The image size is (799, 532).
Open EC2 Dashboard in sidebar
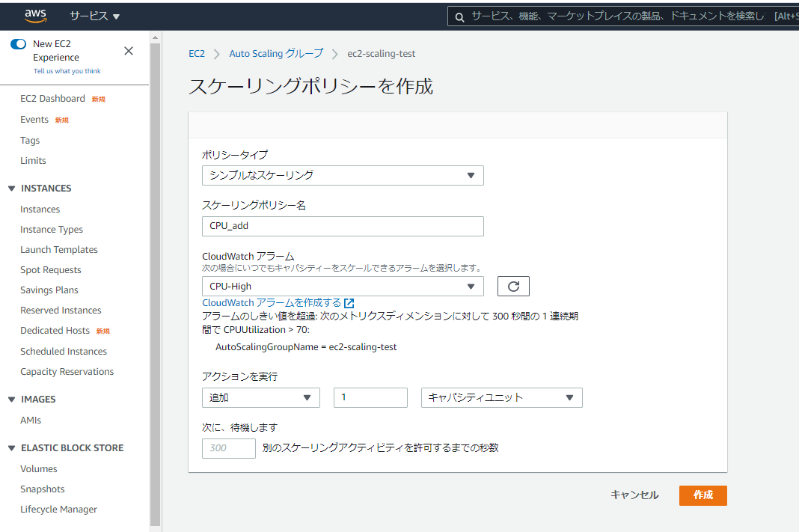pyautogui.click(x=52, y=99)
